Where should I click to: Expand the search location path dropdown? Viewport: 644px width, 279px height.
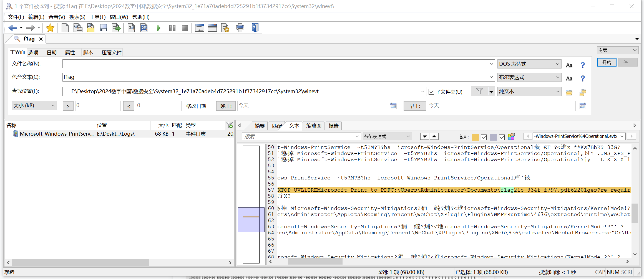[x=422, y=92]
